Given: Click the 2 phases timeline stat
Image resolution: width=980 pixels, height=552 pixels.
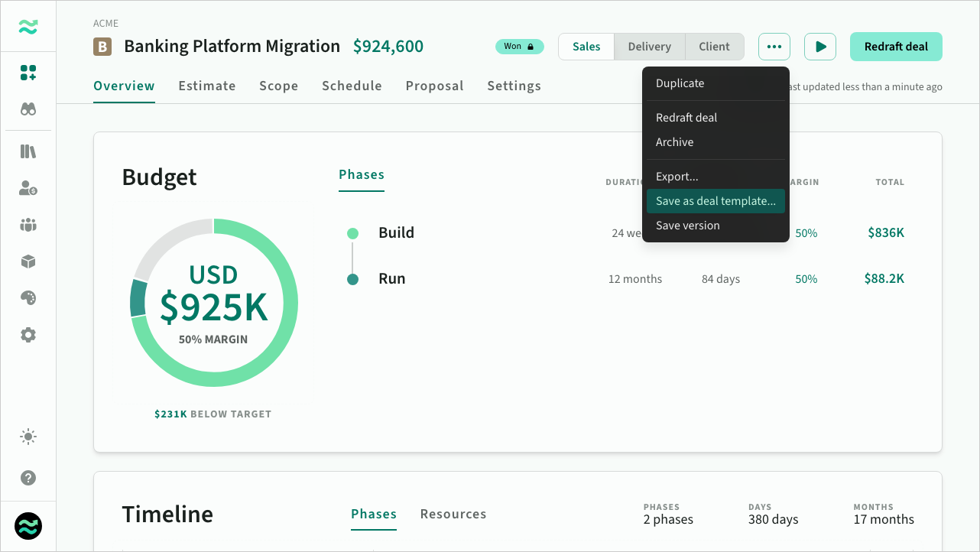Looking at the screenshot, I should [668, 520].
